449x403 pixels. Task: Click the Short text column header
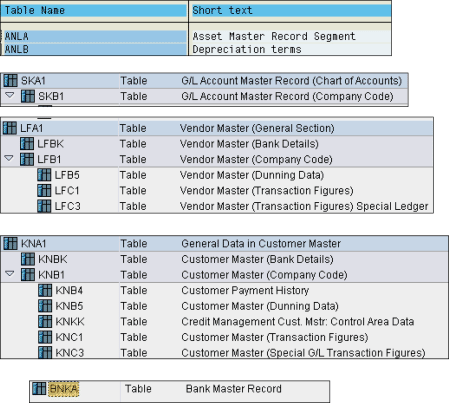pyautogui.click(x=290, y=11)
